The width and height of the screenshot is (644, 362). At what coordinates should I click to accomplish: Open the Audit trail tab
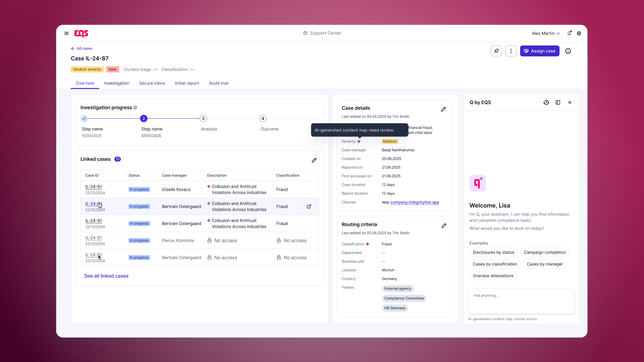click(x=219, y=83)
